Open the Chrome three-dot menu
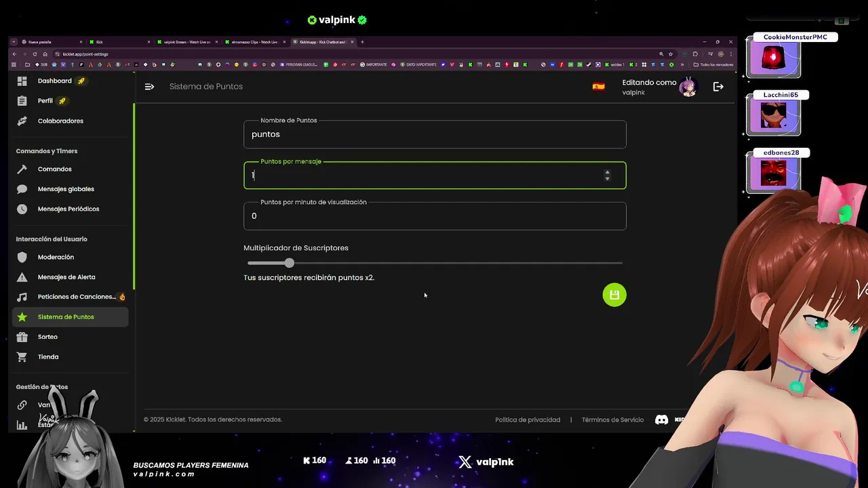 coord(730,54)
